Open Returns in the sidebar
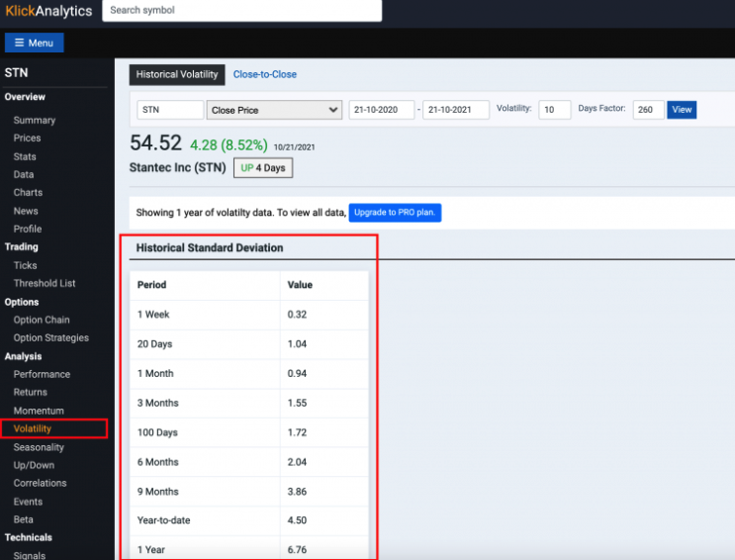 pyautogui.click(x=31, y=392)
